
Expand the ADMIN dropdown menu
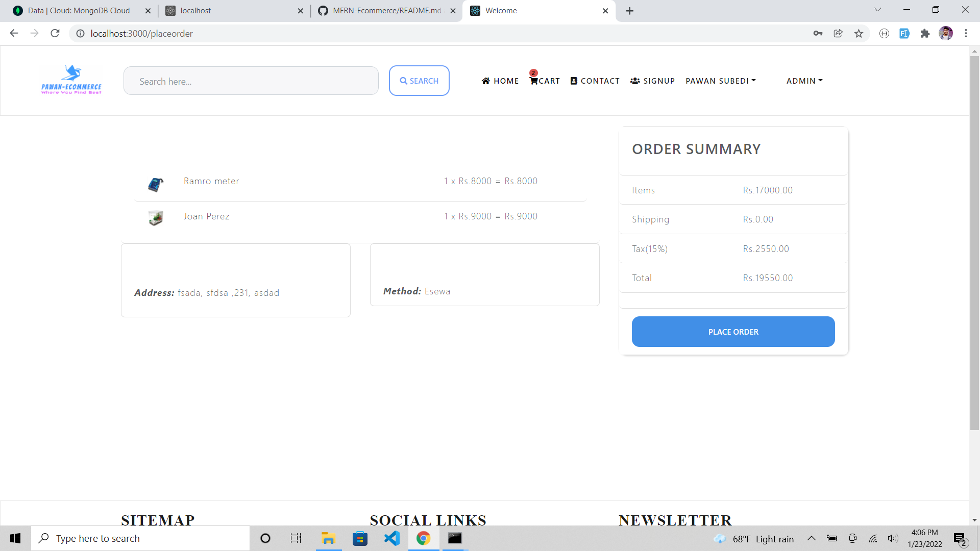(804, 81)
